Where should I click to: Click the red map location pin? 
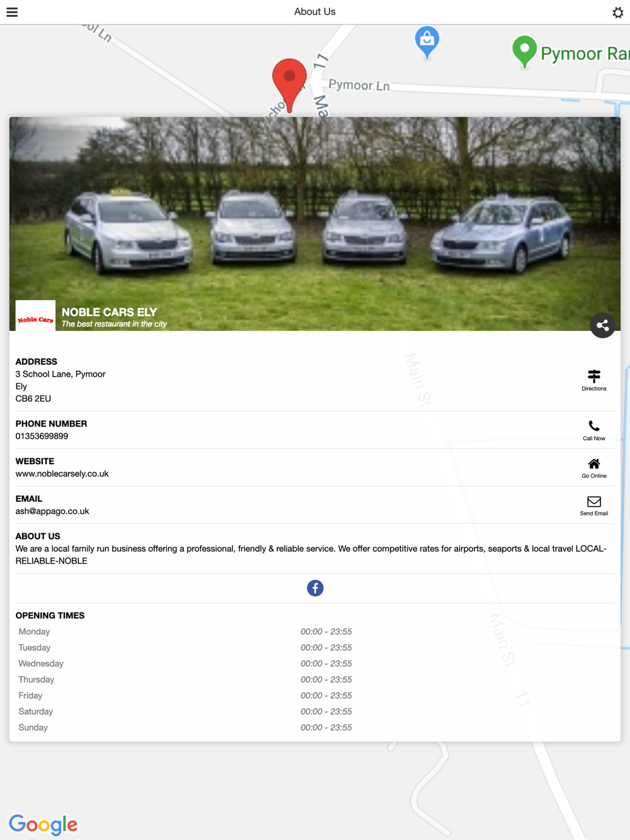289,86
